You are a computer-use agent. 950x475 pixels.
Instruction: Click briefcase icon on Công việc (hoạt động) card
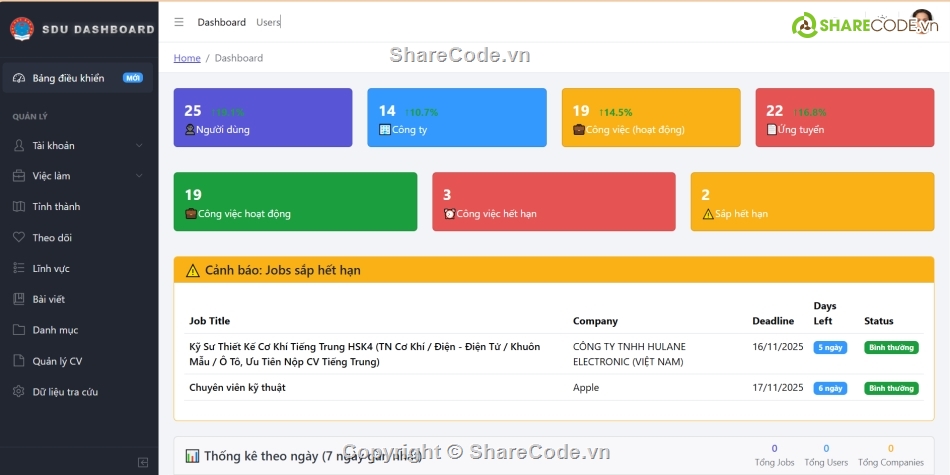(579, 130)
